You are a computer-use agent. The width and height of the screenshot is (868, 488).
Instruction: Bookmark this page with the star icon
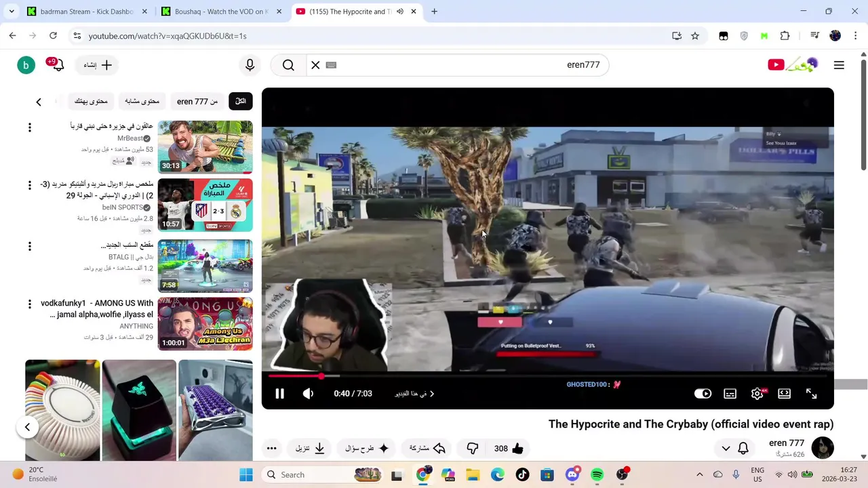[695, 36]
